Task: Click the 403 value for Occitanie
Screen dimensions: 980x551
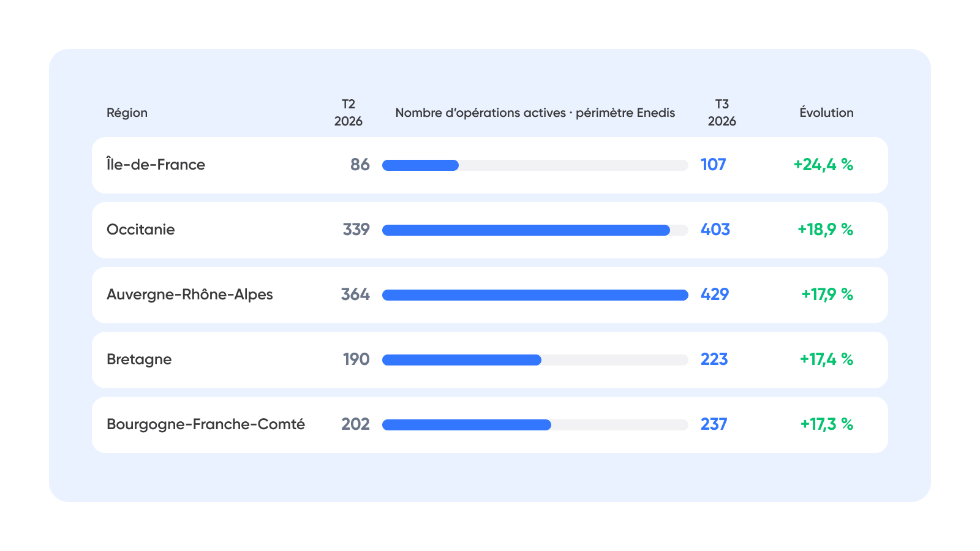Action: 715,230
